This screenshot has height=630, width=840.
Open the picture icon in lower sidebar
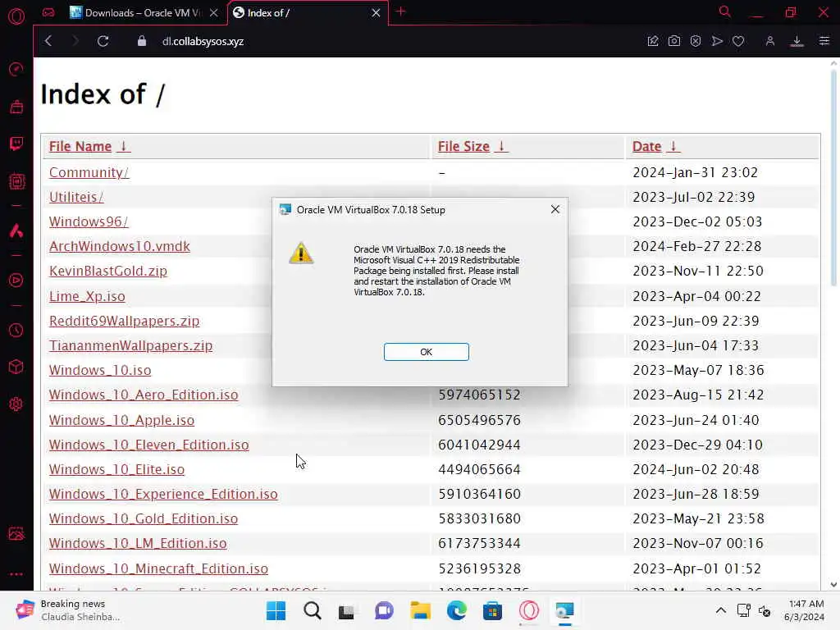coord(16,534)
